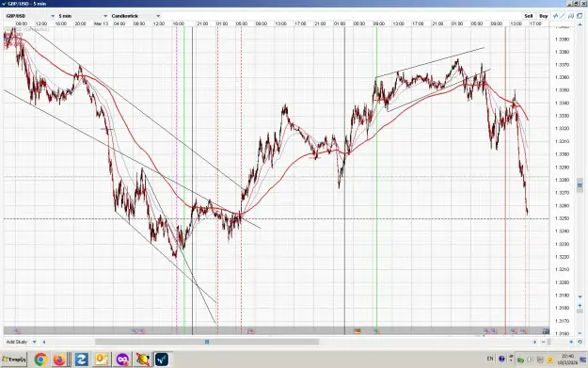This screenshot has height=368, width=588.
Task: Select the draw line tool icon
Action: click(563, 16)
